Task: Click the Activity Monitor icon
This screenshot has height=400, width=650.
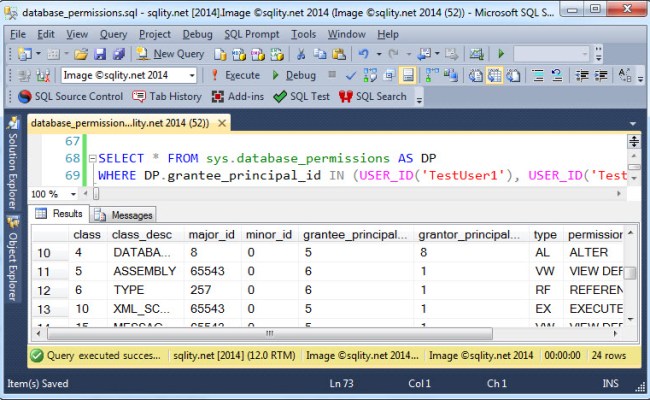Action: (476, 54)
